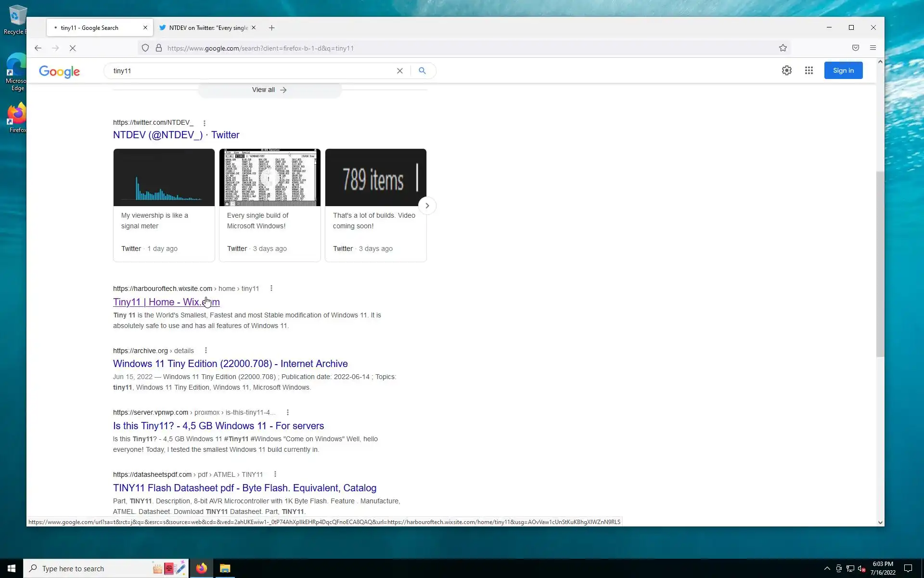Viewport: 924px width, 578px height.
Task: Open a new browser tab
Action: pyautogui.click(x=272, y=27)
